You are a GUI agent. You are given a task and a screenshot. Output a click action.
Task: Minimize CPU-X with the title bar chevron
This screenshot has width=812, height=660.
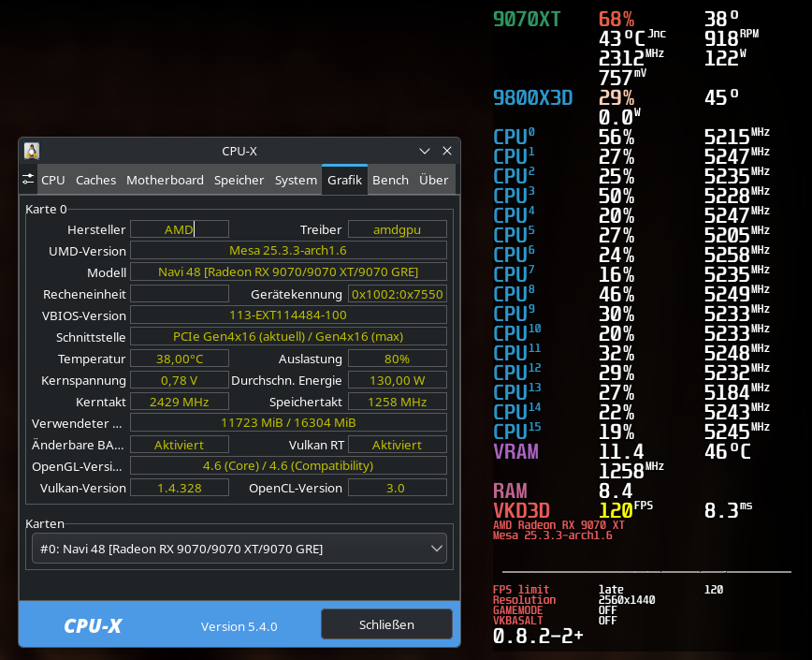425,151
